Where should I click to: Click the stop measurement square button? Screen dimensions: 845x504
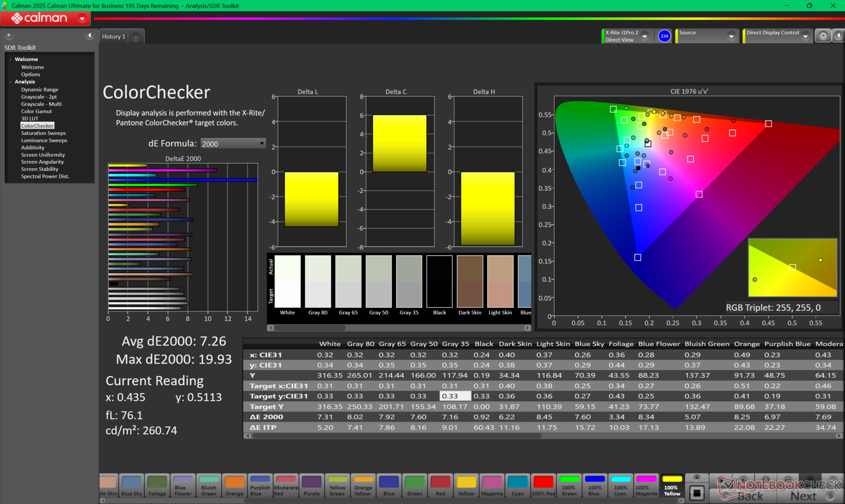click(x=697, y=493)
